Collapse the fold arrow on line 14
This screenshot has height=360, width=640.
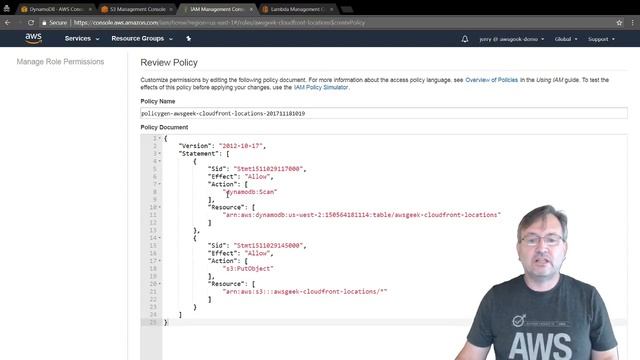pos(160,238)
